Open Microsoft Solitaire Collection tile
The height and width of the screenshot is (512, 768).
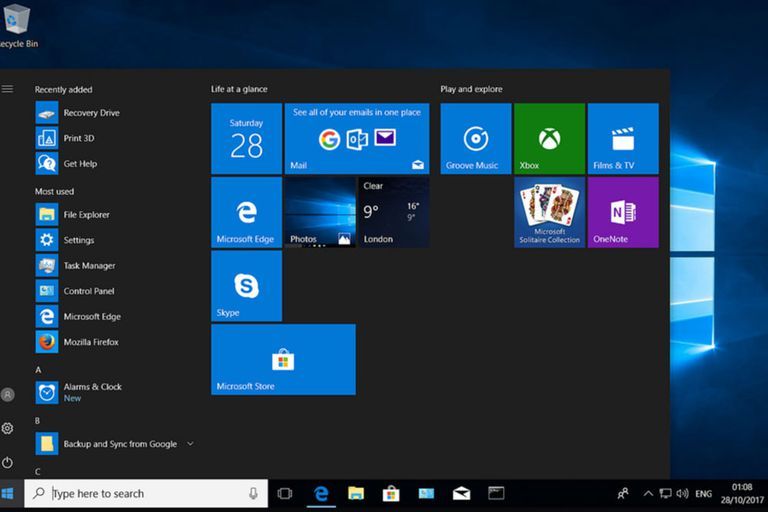[549, 212]
